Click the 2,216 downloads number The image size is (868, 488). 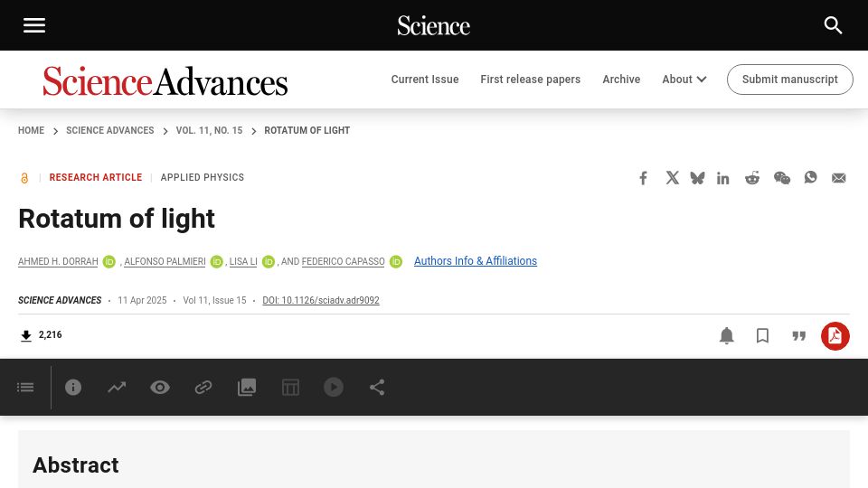click(x=51, y=334)
